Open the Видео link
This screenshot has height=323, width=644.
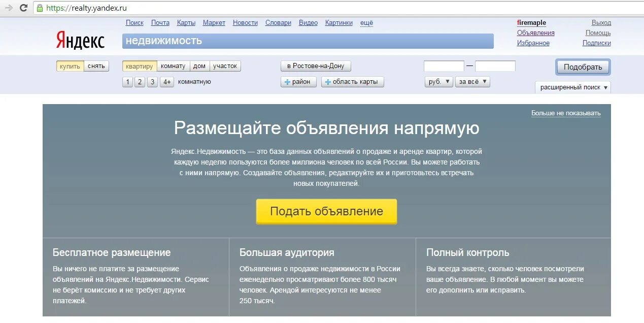[x=308, y=23]
